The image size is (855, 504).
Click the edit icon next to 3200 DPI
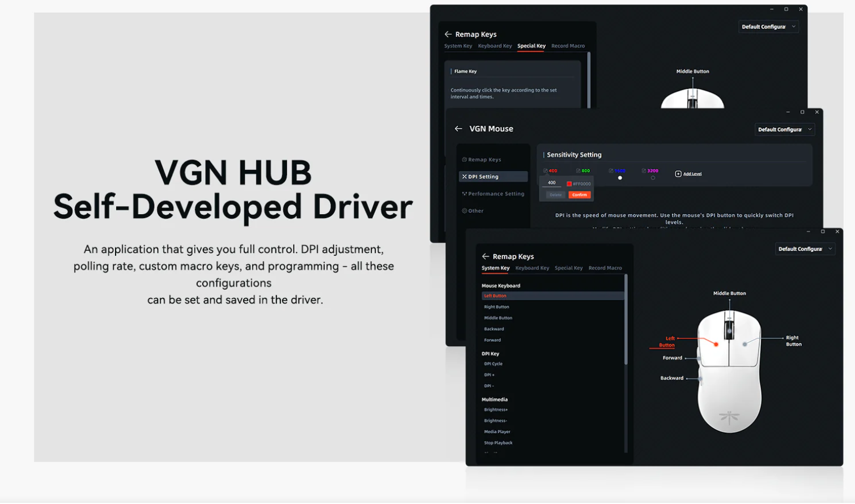pyautogui.click(x=644, y=170)
